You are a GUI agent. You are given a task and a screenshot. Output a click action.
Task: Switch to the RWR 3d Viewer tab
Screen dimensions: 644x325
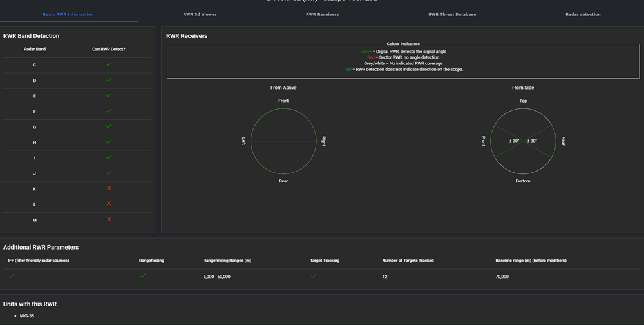(200, 14)
